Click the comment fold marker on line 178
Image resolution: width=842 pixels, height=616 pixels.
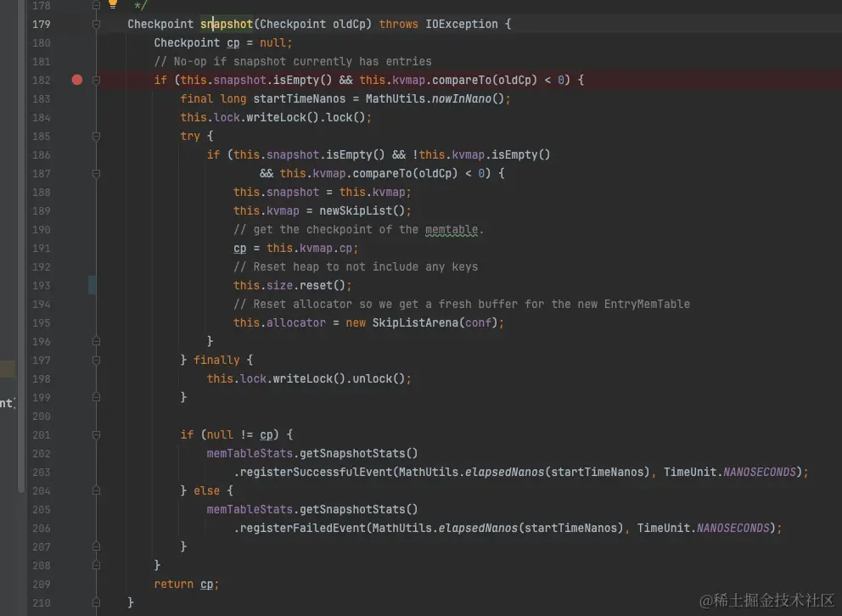click(96, 5)
